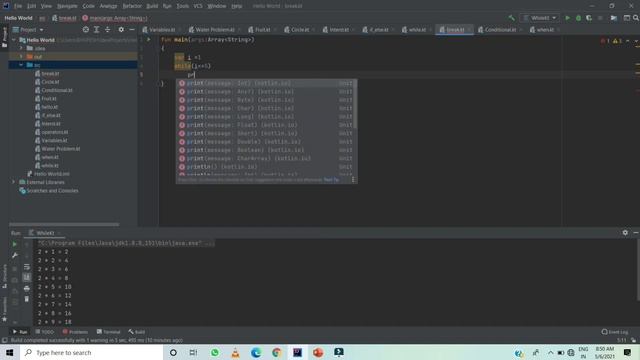Open the Structure side tab on left edge
640x360 pixels.
click(x=4, y=276)
